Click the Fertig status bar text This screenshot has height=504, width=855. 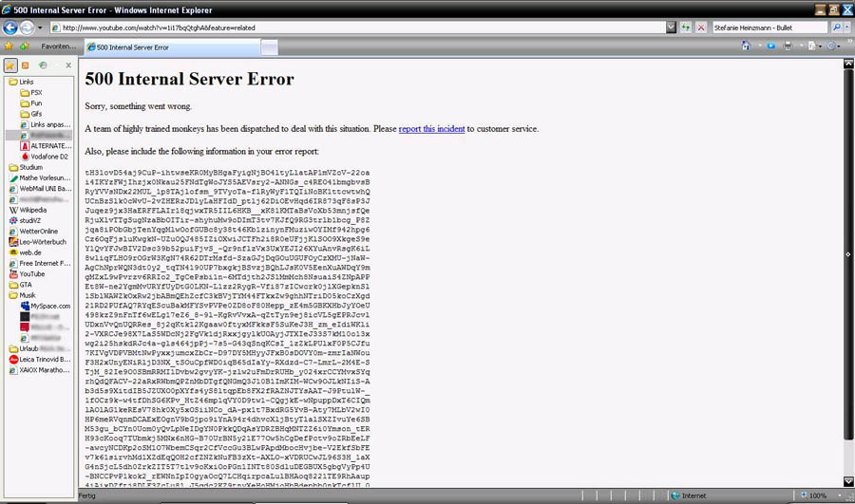pyautogui.click(x=86, y=495)
